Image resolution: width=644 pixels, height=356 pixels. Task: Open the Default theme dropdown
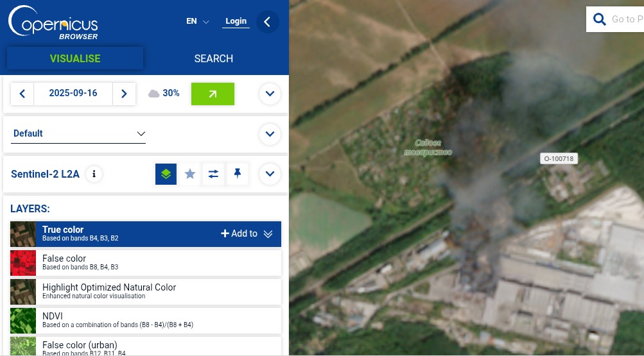tap(78, 133)
